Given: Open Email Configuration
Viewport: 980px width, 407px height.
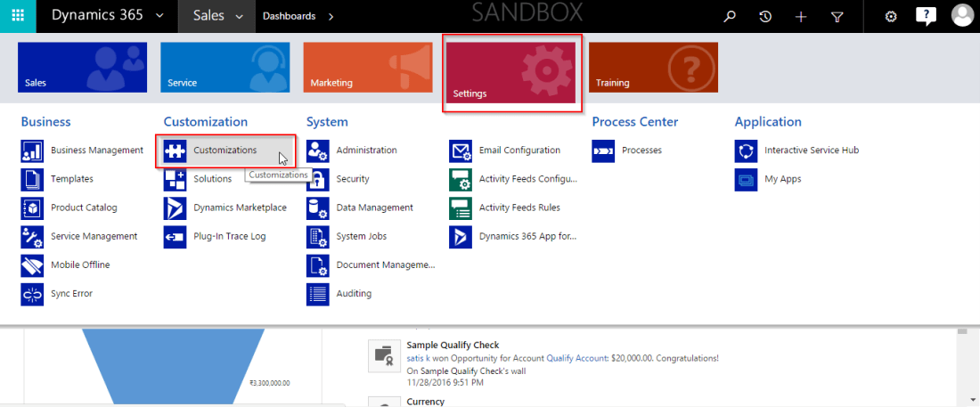Looking at the screenshot, I should [x=519, y=151].
